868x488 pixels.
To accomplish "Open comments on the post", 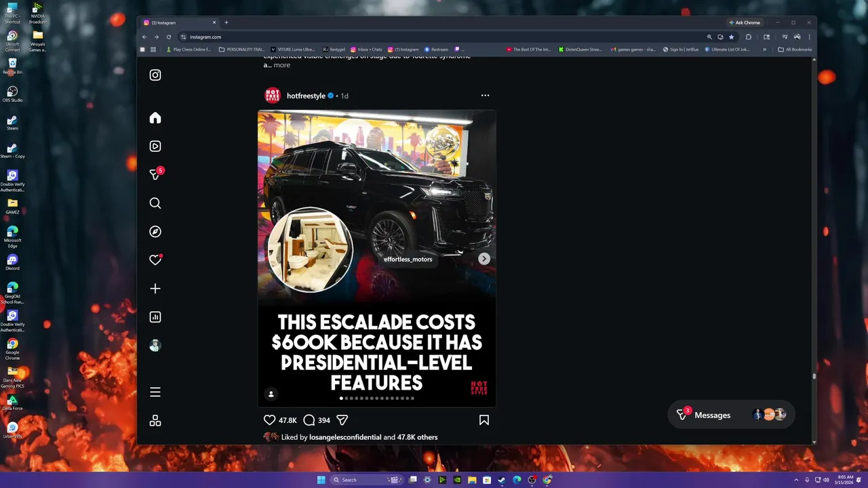I will [x=309, y=420].
